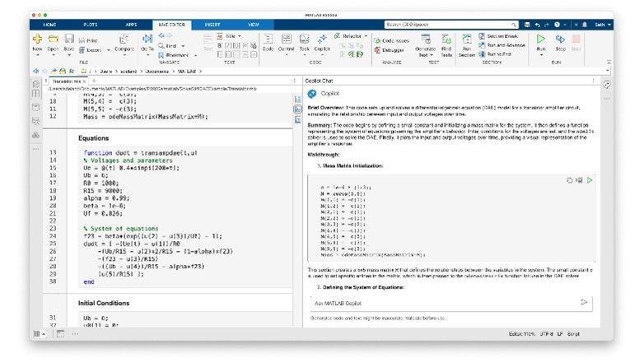644x362 pixels.
Task: Click the Documents folder in the path breadcrumb
Action: click(157, 71)
